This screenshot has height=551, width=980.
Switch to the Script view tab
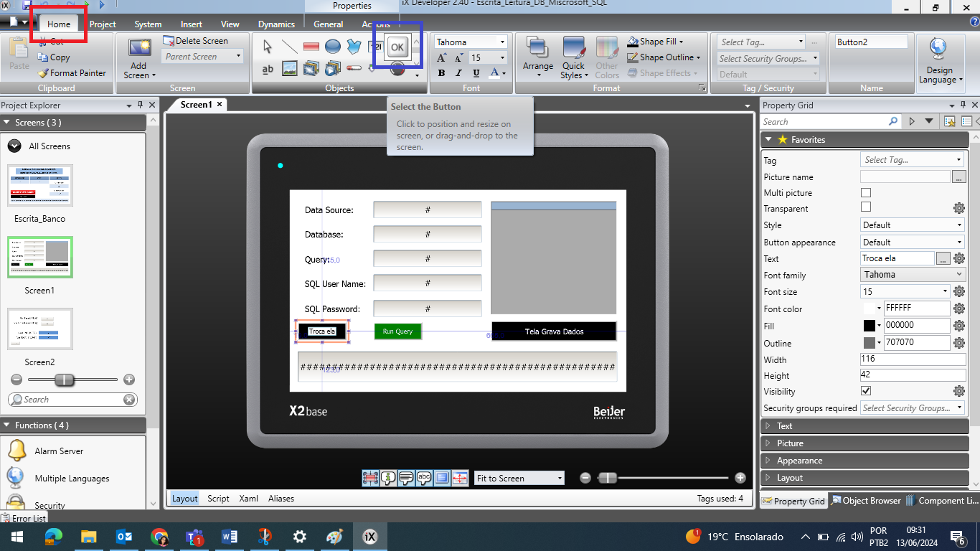click(x=218, y=499)
